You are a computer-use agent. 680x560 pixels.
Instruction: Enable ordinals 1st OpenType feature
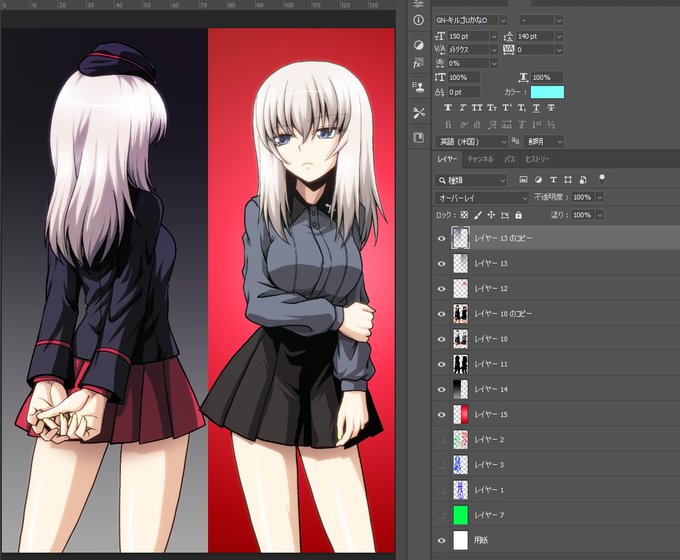(536, 125)
